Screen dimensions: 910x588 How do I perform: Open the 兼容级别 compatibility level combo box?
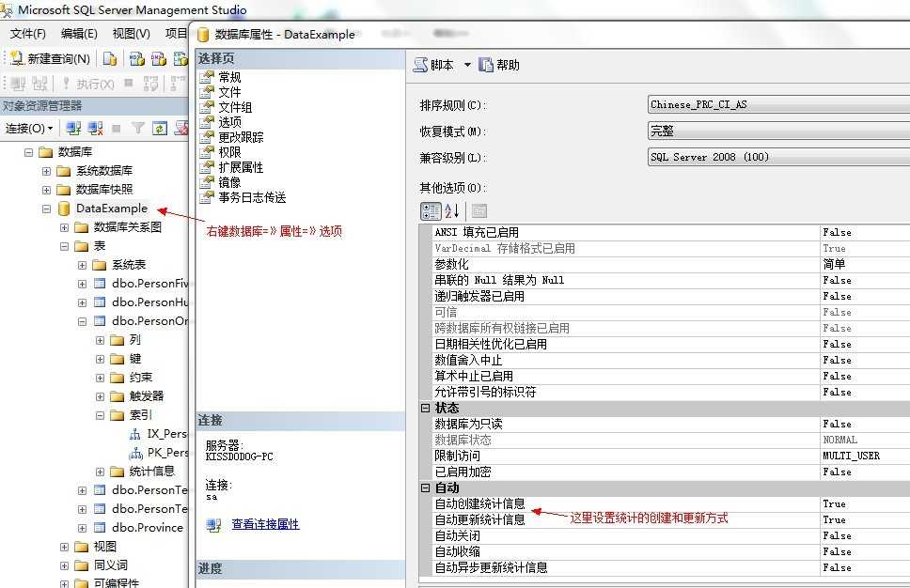point(778,157)
